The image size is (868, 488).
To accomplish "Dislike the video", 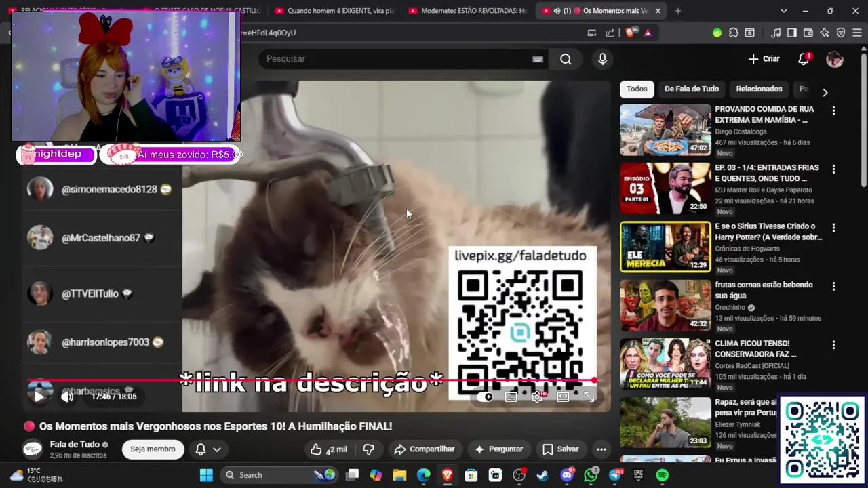I will [x=369, y=449].
